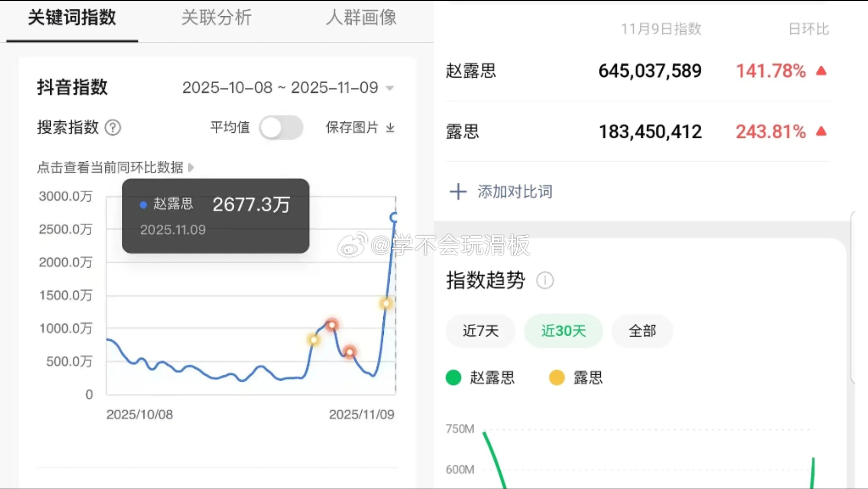Click the red up arrow beside 141.78%
The width and height of the screenshot is (868, 489).
821,70
